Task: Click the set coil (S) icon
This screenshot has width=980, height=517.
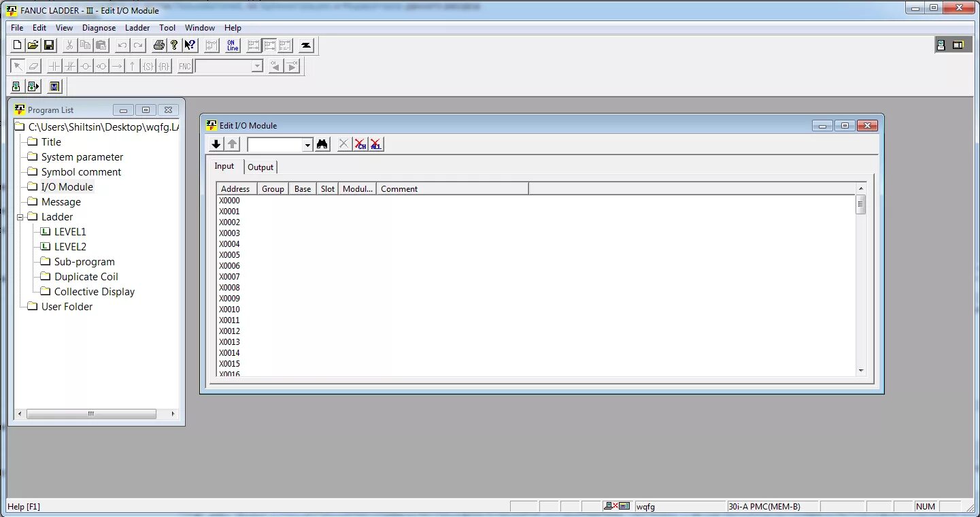Action: pyautogui.click(x=148, y=66)
